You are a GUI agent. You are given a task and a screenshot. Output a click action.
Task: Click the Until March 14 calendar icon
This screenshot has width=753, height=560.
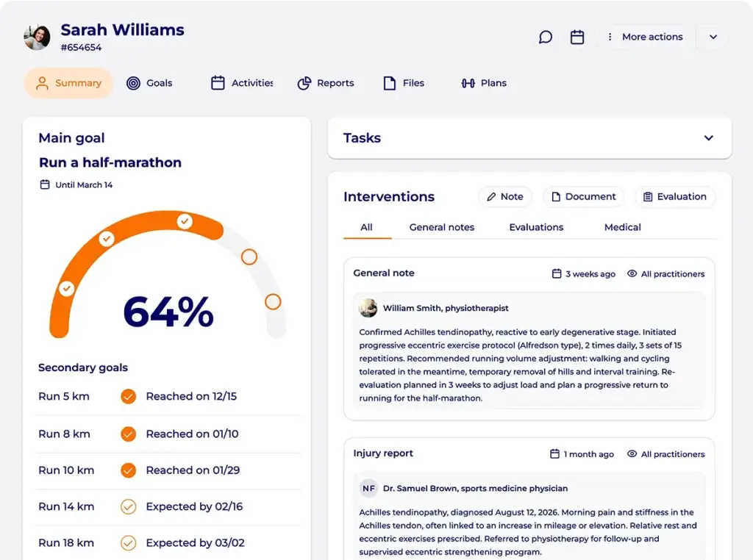pos(45,184)
